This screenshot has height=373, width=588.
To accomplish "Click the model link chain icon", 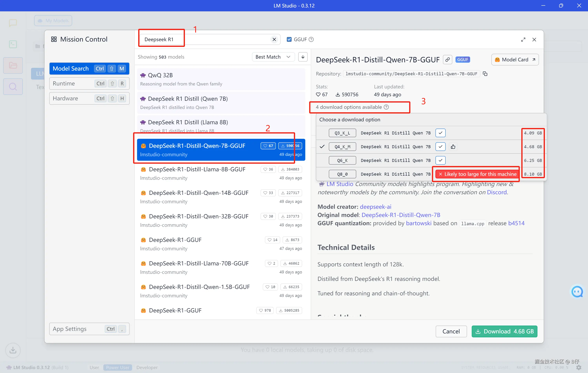I will (447, 60).
